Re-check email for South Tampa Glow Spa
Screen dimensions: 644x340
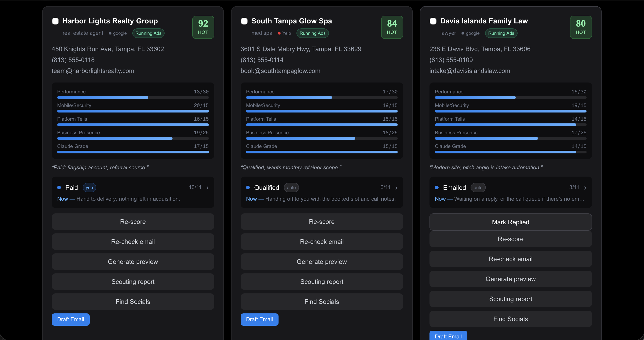point(321,242)
